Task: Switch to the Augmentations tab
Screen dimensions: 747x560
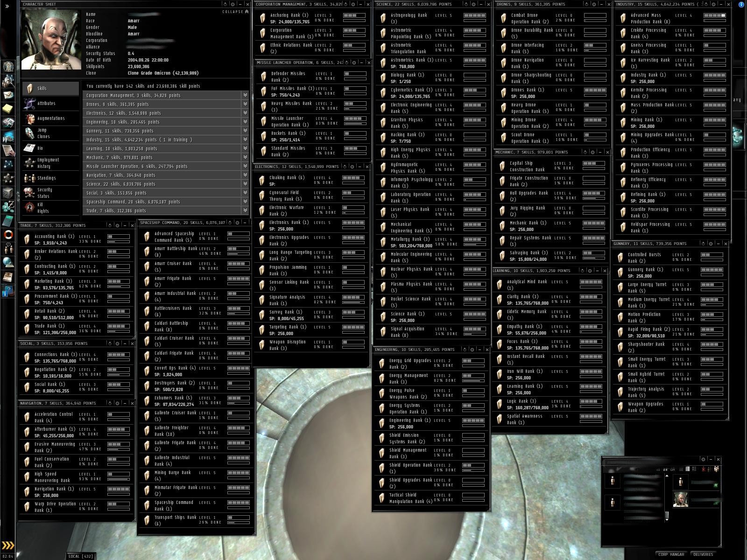Action: click(x=51, y=118)
